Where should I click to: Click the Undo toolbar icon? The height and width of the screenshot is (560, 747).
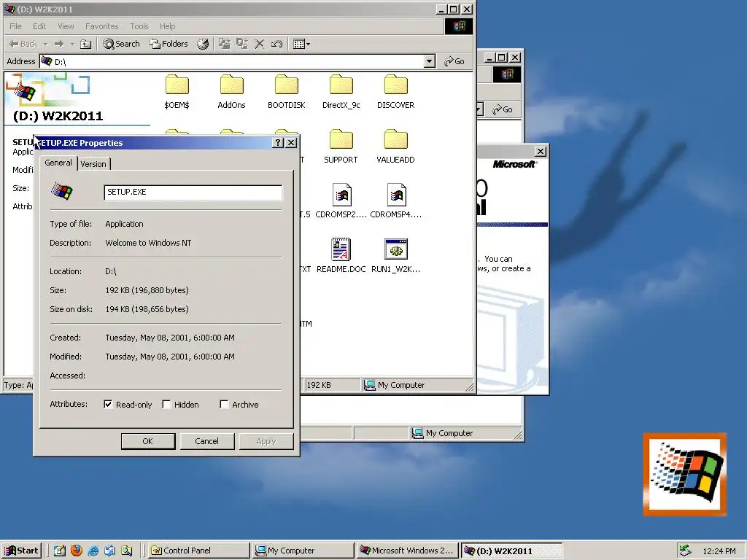[276, 44]
